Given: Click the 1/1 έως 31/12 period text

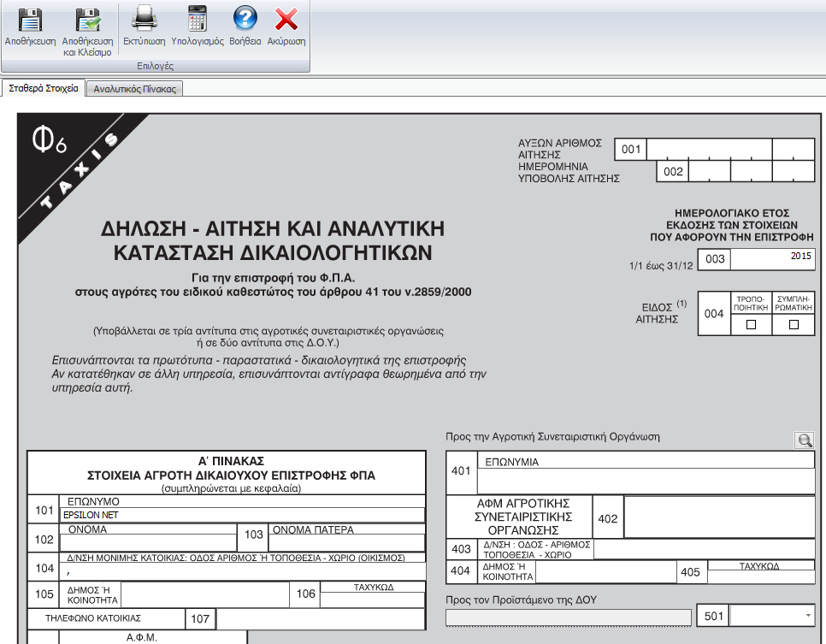Looking at the screenshot, I should (x=661, y=266).
